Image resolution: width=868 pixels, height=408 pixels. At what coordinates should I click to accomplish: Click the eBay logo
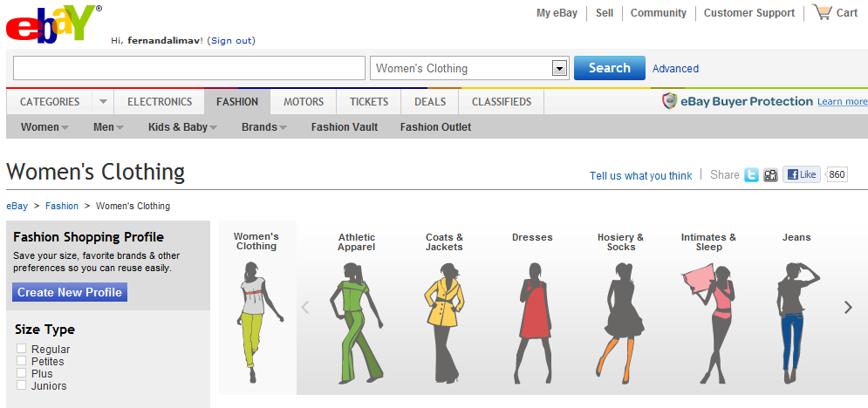coord(54,24)
